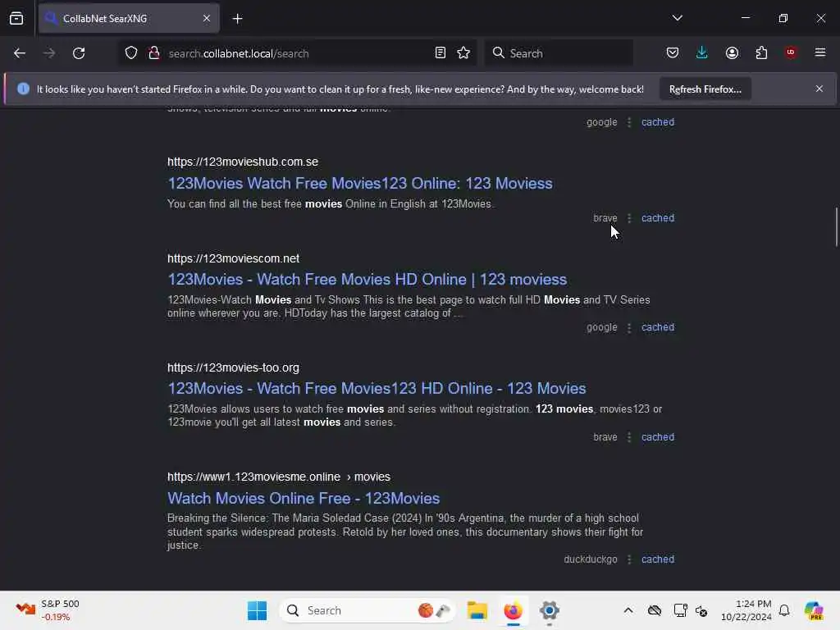Open File Explorer from the taskbar

point(477,610)
